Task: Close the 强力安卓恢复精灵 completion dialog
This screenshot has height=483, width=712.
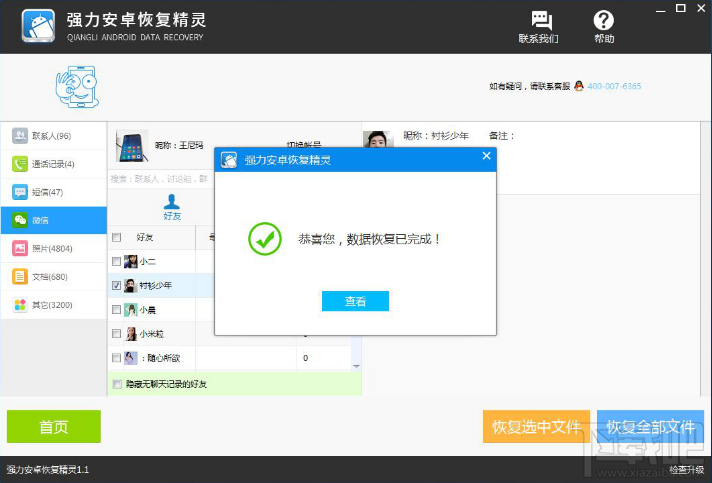Action: coord(486,156)
